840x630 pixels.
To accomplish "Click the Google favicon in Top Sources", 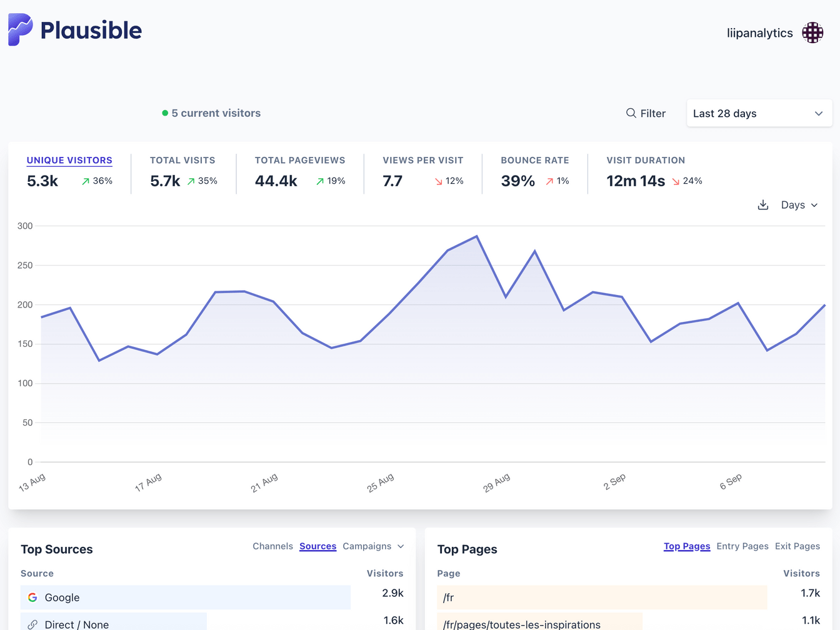I will pyautogui.click(x=32, y=597).
